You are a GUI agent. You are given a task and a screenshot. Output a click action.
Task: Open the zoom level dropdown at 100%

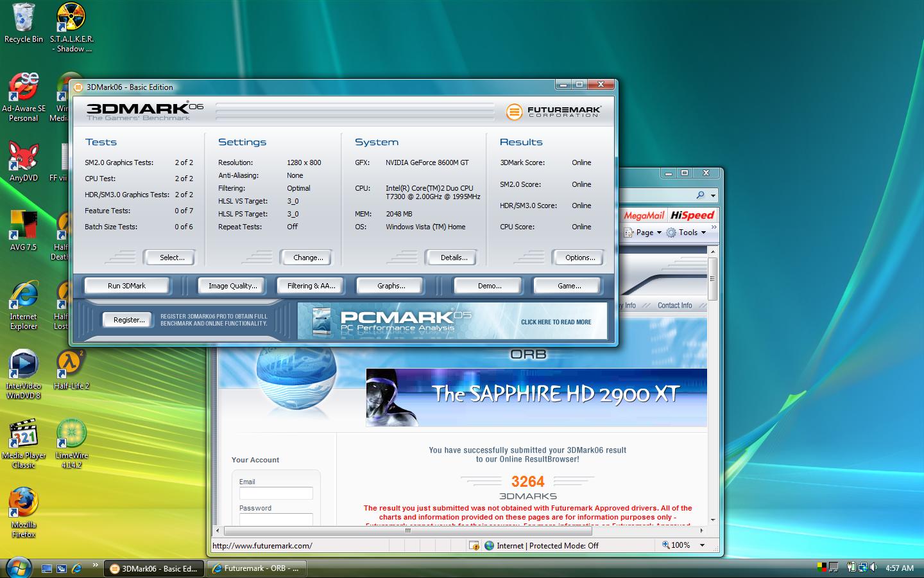pyautogui.click(x=702, y=545)
